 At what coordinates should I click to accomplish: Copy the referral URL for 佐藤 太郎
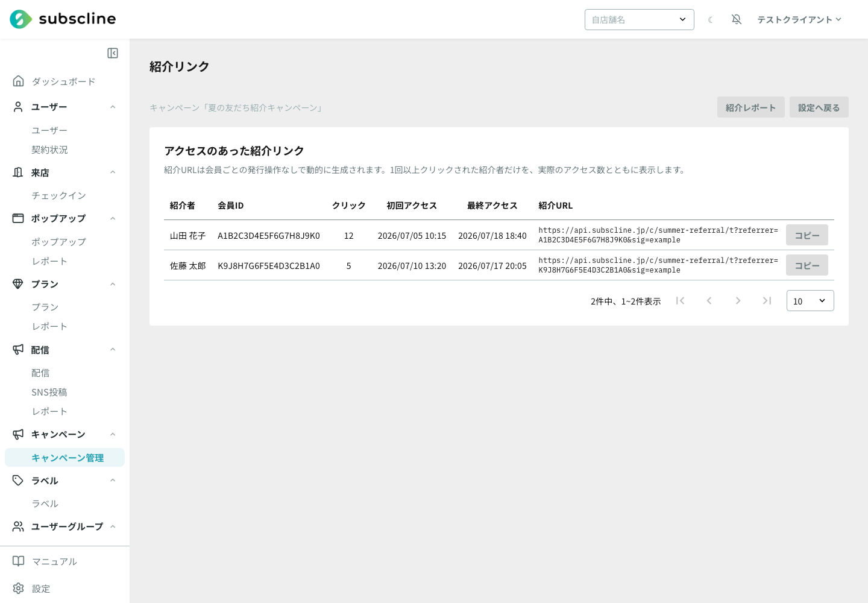pyautogui.click(x=807, y=265)
